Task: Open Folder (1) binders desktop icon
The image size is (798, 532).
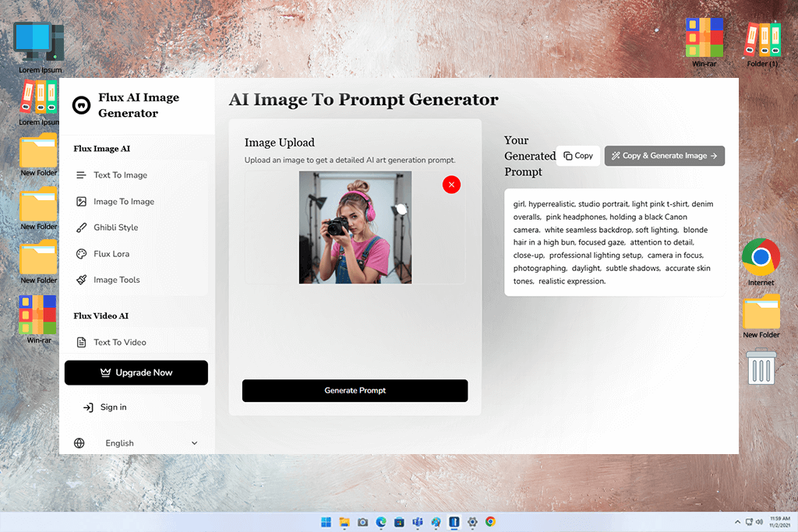Action: [x=762, y=43]
